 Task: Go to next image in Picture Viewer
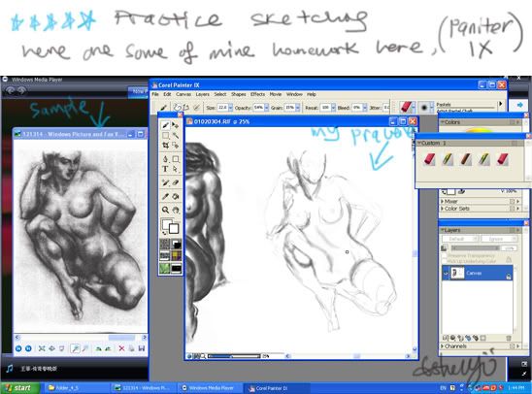[28, 348]
